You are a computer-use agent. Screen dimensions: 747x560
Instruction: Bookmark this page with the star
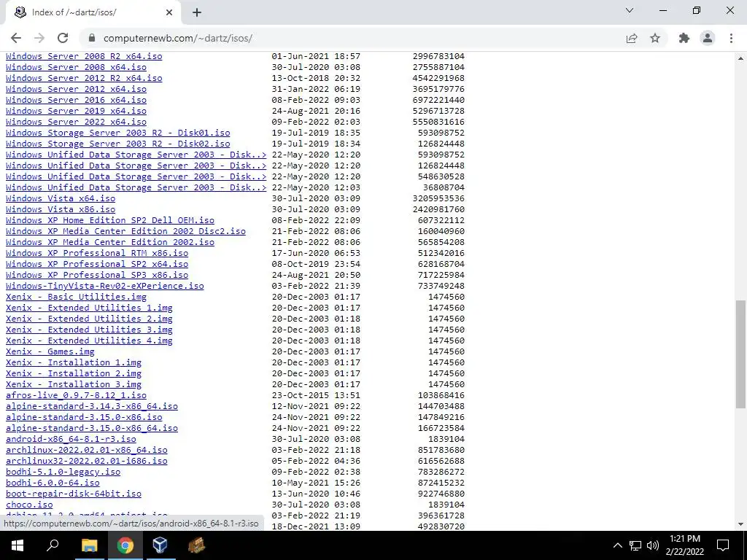click(655, 38)
